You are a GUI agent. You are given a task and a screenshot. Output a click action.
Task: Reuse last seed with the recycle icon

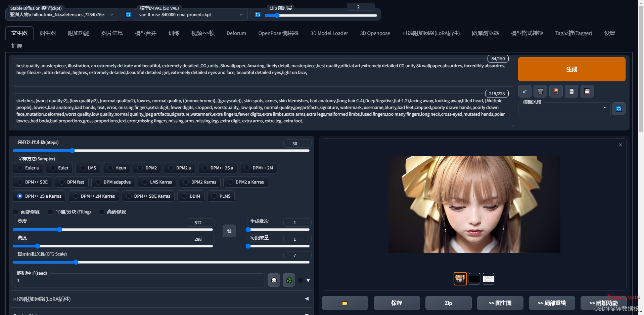pos(289,280)
